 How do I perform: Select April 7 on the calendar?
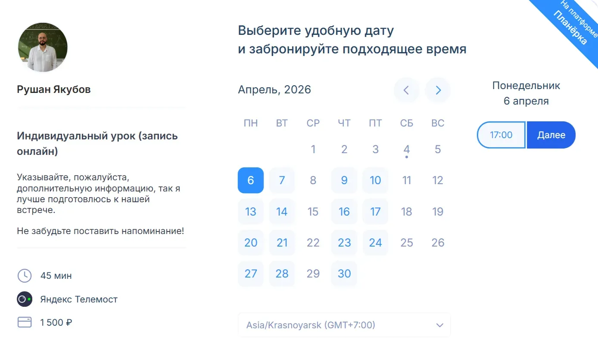282,180
